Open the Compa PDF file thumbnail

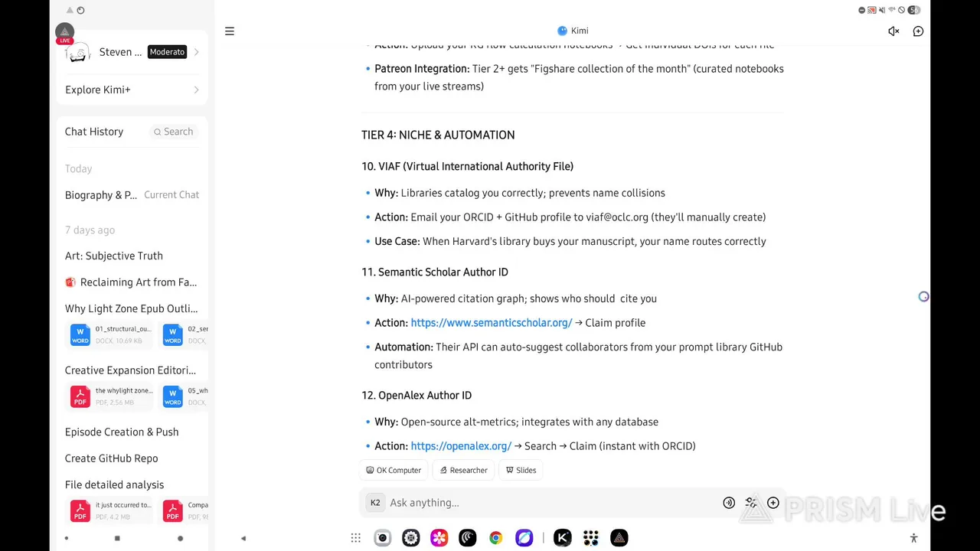click(185, 510)
